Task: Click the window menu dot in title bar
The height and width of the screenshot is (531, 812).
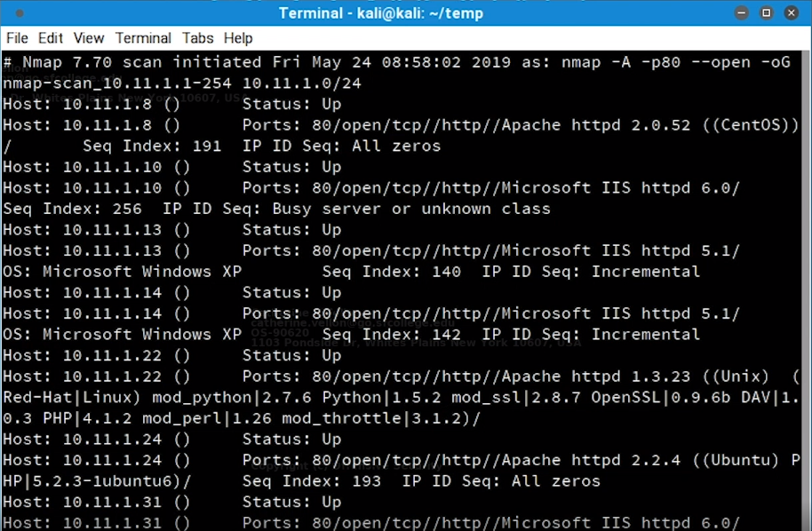Action: (20, 13)
